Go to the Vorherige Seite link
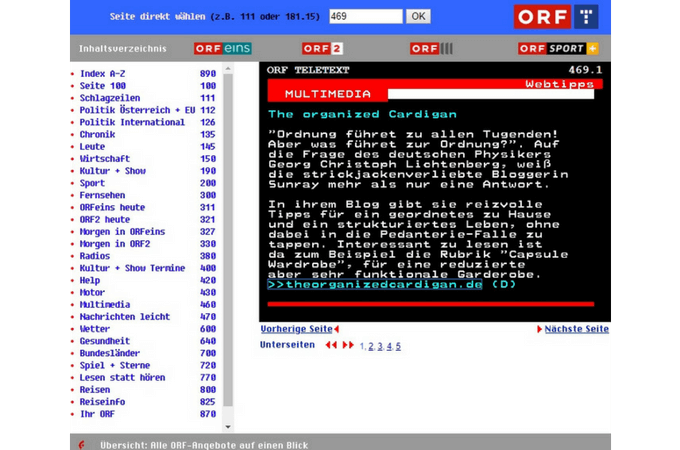The height and width of the screenshot is (450, 680). click(297, 329)
